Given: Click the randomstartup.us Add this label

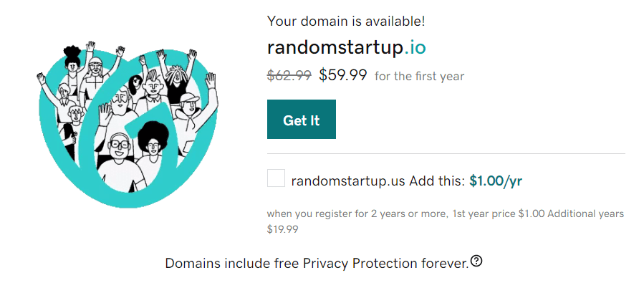Looking at the screenshot, I should [x=378, y=181].
